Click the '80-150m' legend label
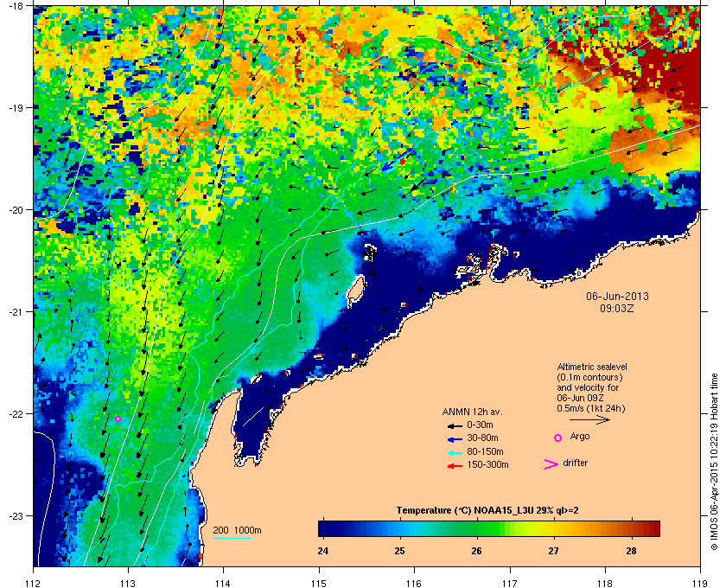Viewport: 726px width, 588px height. [x=485, y=451]
